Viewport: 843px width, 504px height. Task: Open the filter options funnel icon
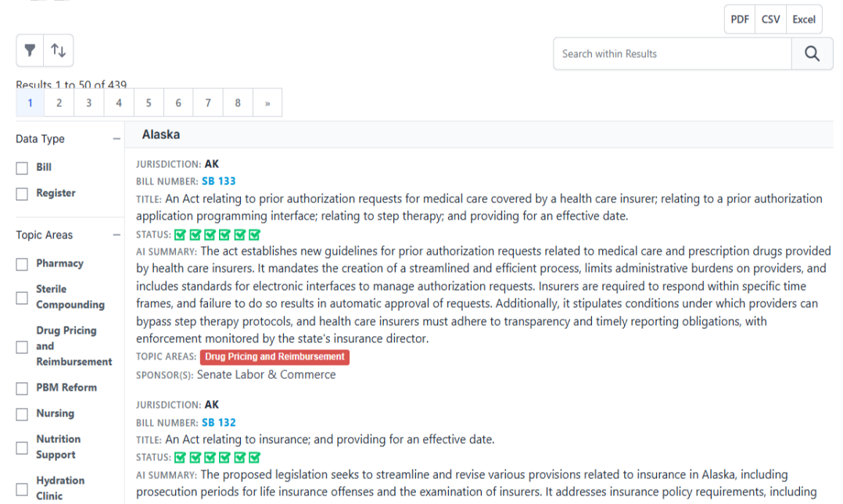pyautogui.click(x=30, y=50)
